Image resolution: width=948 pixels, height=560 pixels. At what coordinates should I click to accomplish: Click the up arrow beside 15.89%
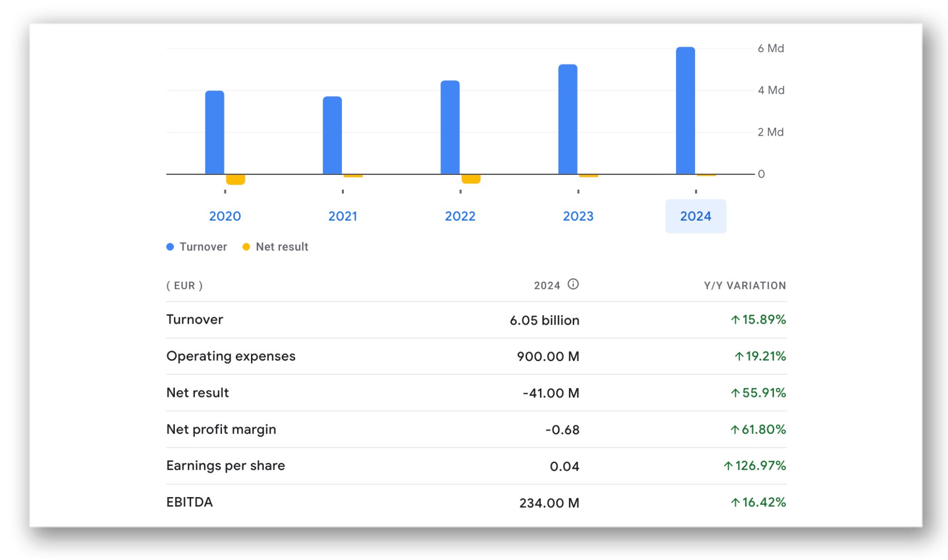pos(735,320)
